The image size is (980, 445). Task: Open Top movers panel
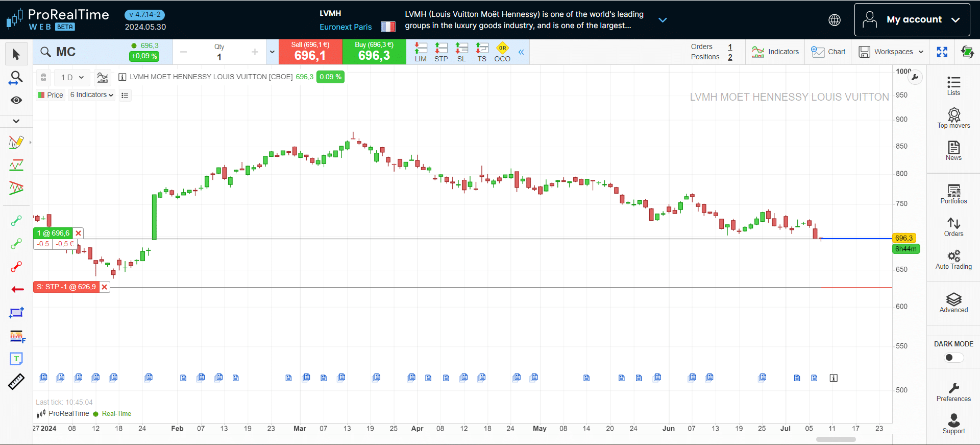click(x=953, y=118)
